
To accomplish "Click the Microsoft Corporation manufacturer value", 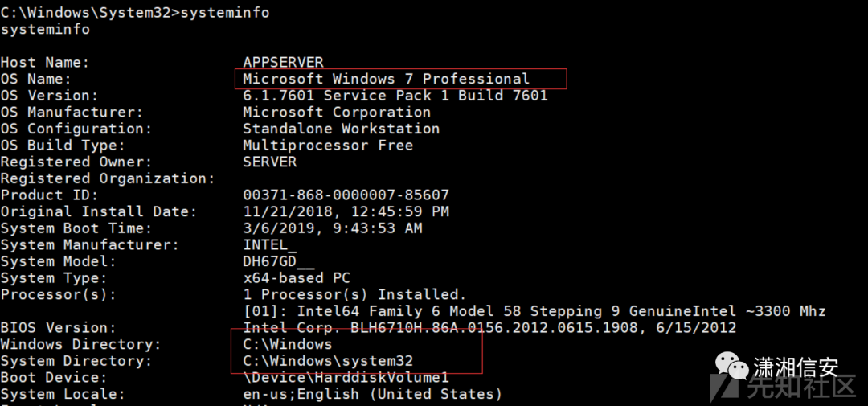I will pos(336,113).
